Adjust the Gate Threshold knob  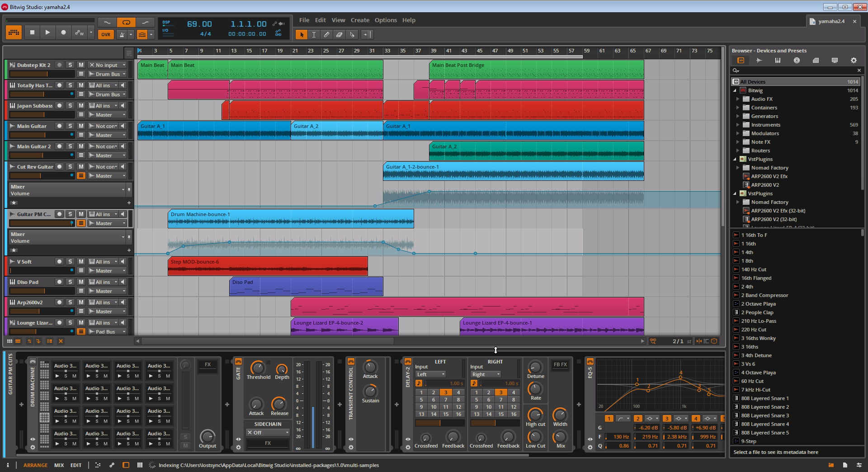coord(257,367)
